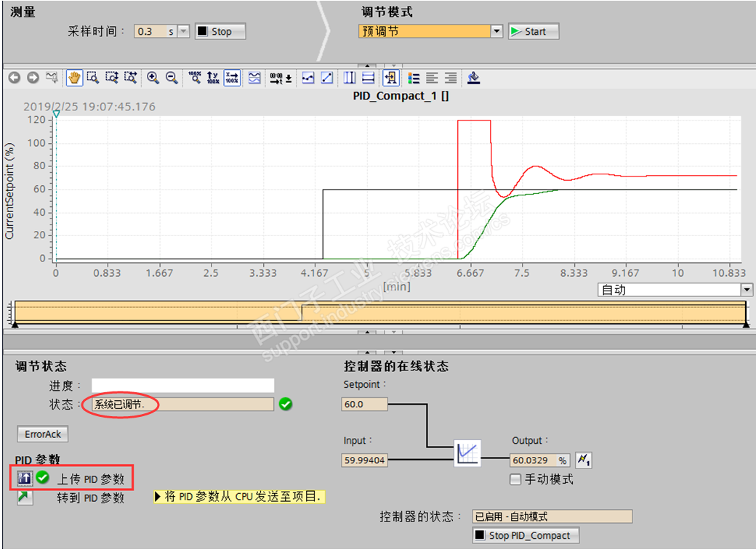Click the chart overview range strip
The image size is (756, 552).
click(380, 312)
